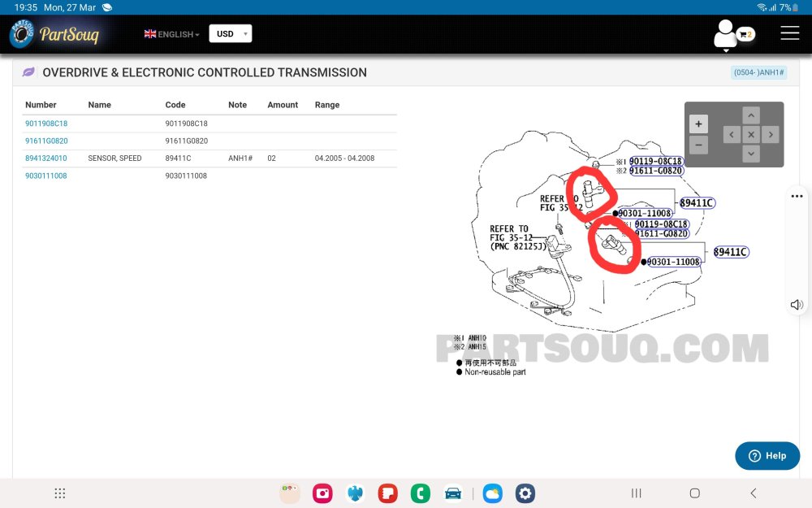Image resolution: width=812 pixels, height=508 pixels.
Task: Select the lower 90301-11008 diagram callout
Action: (x=673, y=262)
